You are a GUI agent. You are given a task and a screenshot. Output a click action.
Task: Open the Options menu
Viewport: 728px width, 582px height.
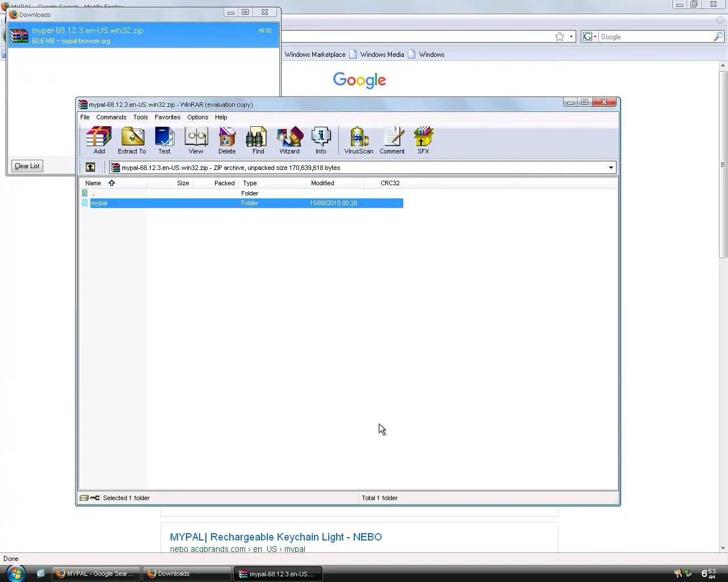click(x=197, y=117)
